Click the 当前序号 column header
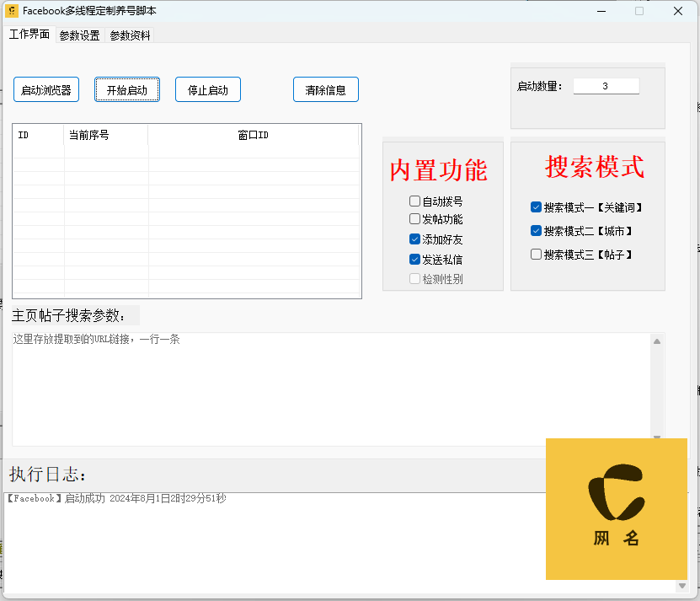This screenshot has height=601, width=700. point(106,135)
